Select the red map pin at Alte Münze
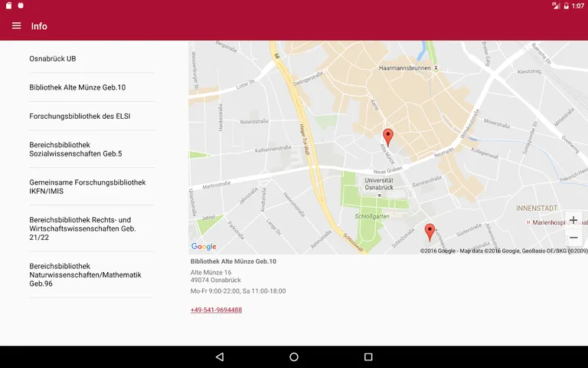Viewport: 588px width, 368px height. (388, 137)
